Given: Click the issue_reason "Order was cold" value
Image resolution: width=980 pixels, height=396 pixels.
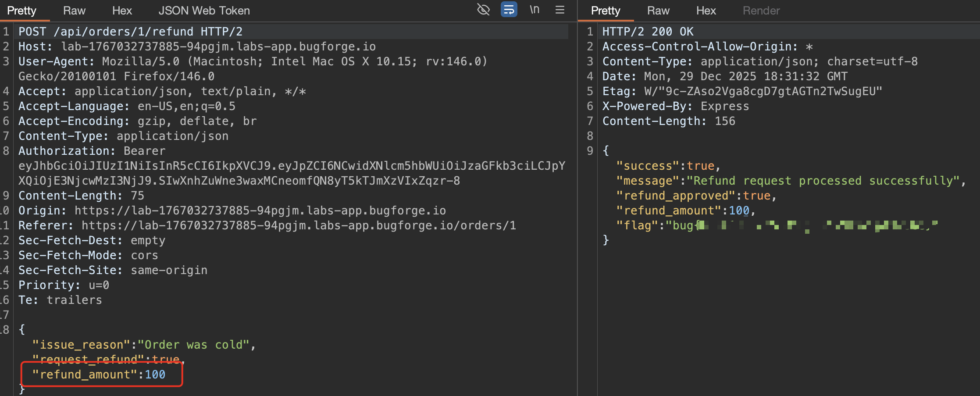Looking at the screenshot, I should coord(193,345).
